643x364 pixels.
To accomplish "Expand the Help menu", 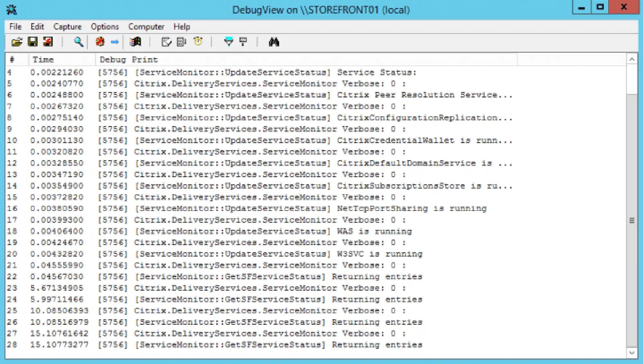I will coord(182,27).
